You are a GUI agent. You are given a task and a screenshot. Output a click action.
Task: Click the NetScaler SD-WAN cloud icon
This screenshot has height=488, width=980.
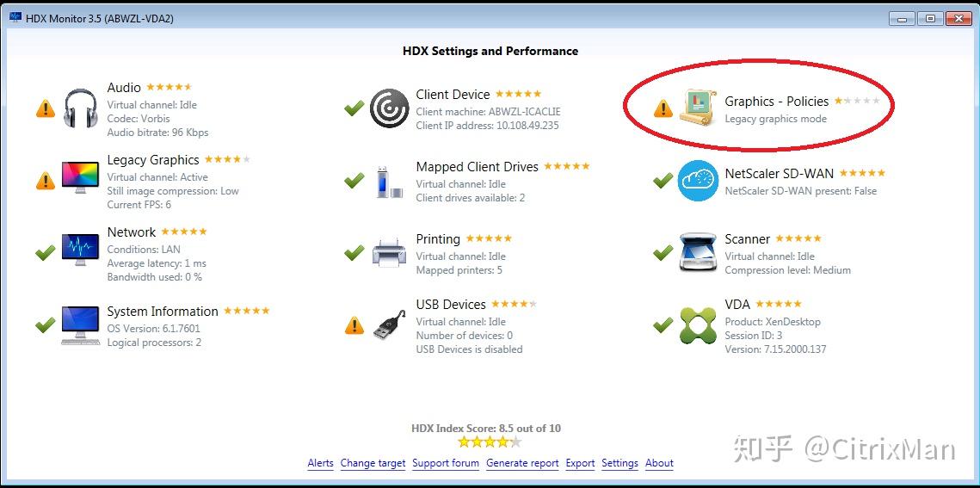pos(698,181)
